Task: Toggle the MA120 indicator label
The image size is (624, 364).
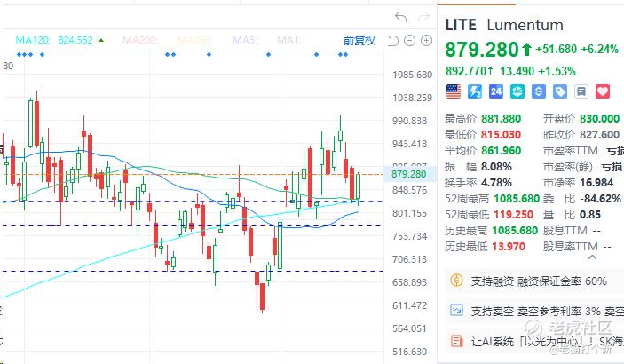Action: coord(33,40)
